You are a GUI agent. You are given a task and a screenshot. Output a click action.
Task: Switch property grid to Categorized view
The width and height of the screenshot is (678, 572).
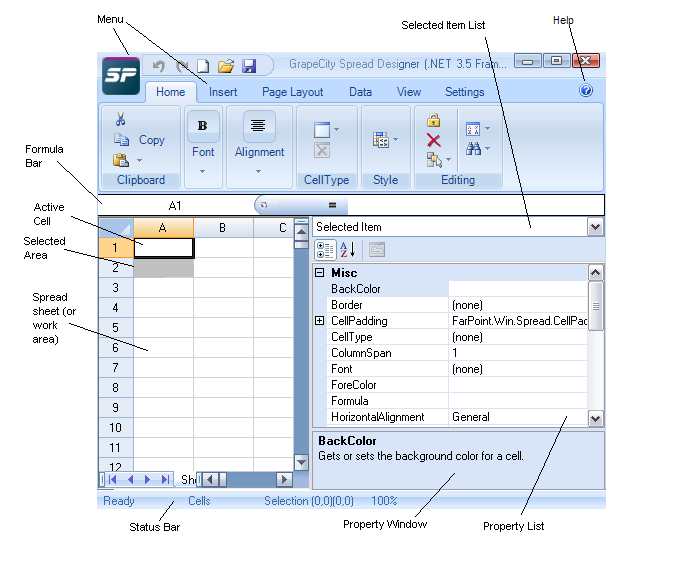(x=325, y=250)
